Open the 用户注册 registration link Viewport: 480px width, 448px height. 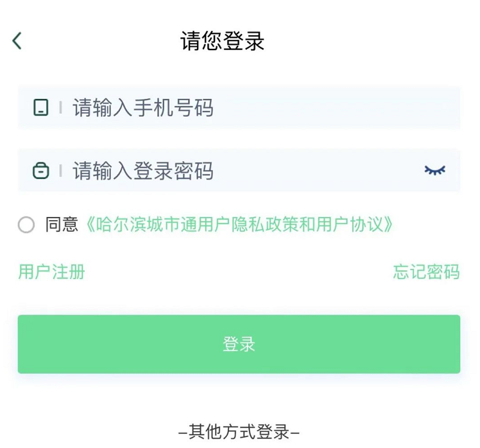click(51, 271)
